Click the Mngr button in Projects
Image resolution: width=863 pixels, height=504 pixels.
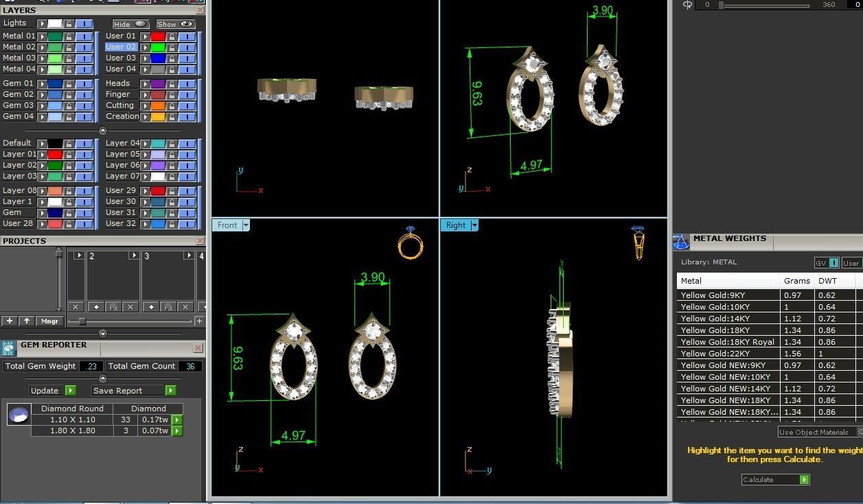click(49, 321)
